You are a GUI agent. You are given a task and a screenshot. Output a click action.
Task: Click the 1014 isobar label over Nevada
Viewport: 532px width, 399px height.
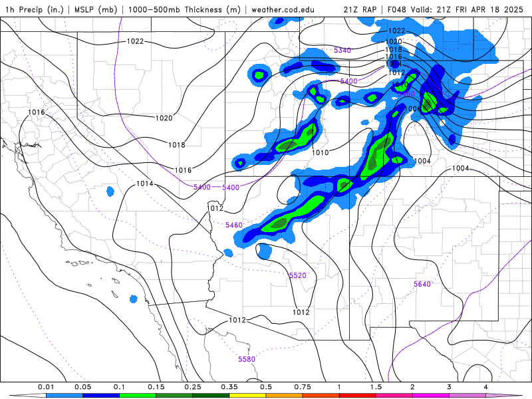click(145, 184)
